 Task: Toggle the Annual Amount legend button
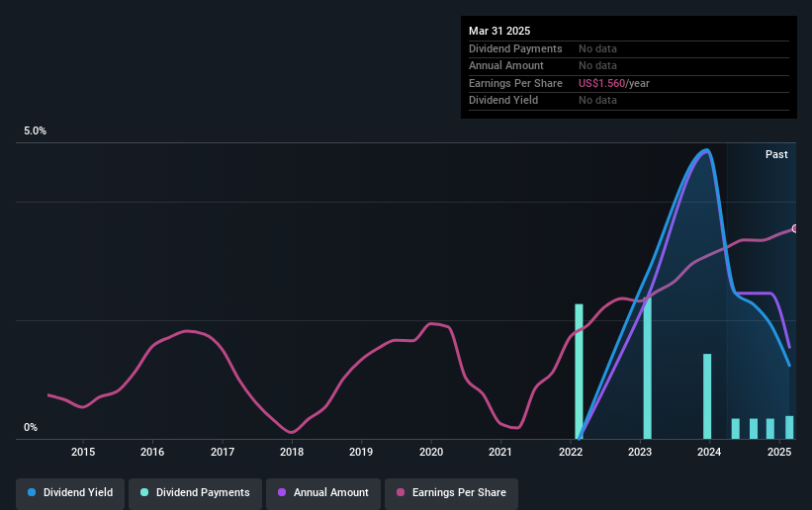click(323, 493)
